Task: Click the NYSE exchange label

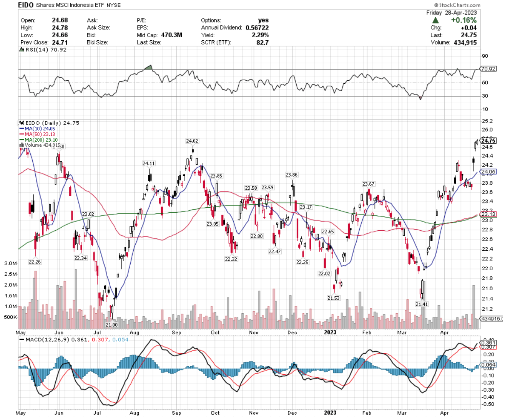Action: (x=113, y=5)
